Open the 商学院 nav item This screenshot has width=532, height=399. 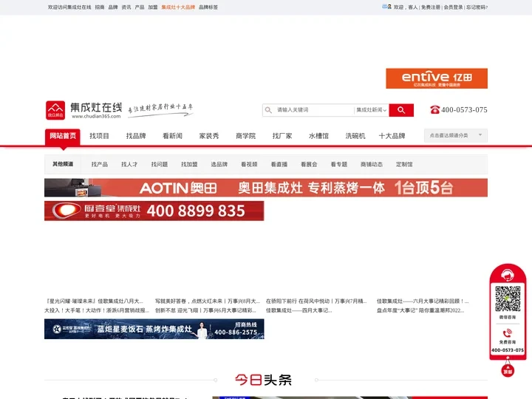(245, 136)
